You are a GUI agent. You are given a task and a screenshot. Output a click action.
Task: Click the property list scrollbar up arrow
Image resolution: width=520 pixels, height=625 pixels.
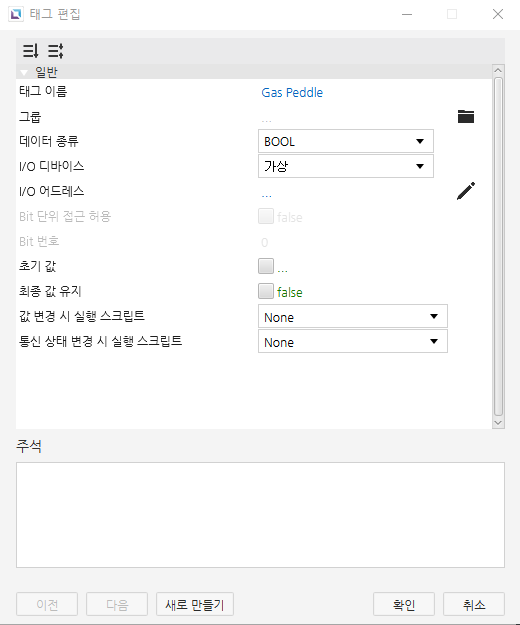(x=498, y=70)
